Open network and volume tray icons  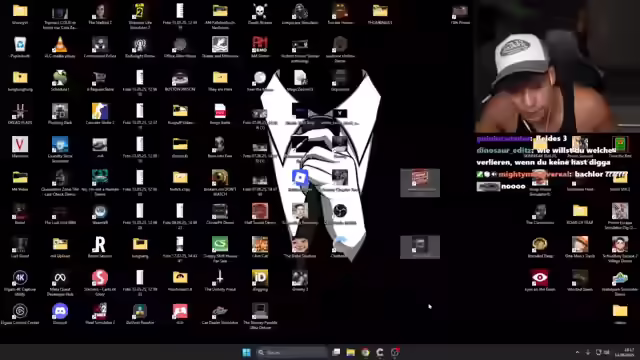tap(602, 352)
